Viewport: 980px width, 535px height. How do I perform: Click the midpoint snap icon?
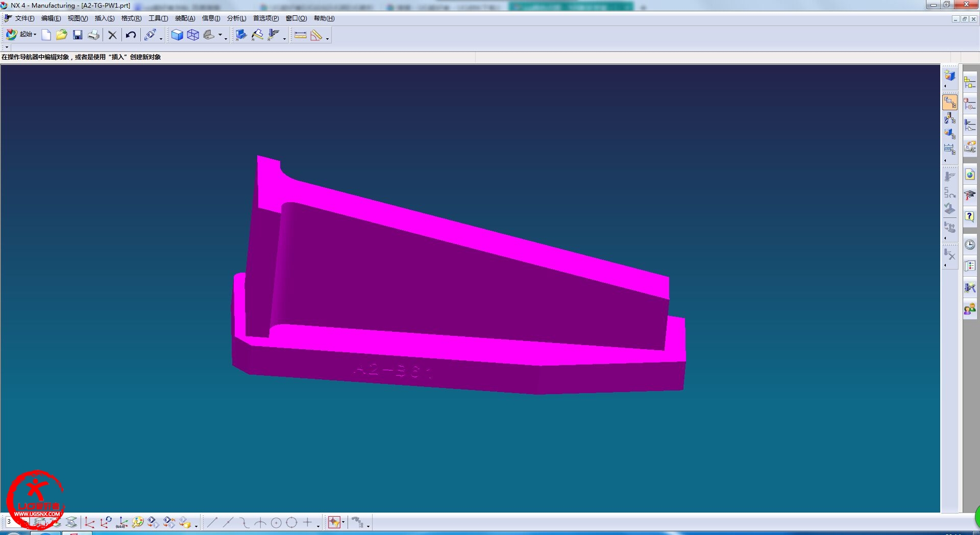(x=228, y=523)
